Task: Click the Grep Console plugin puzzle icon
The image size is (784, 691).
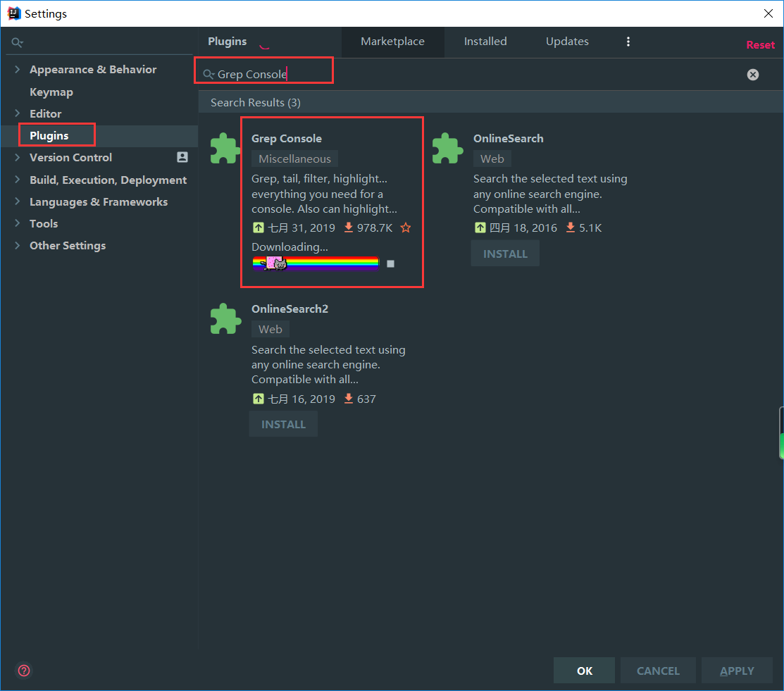Action: [x=225, y=149]
